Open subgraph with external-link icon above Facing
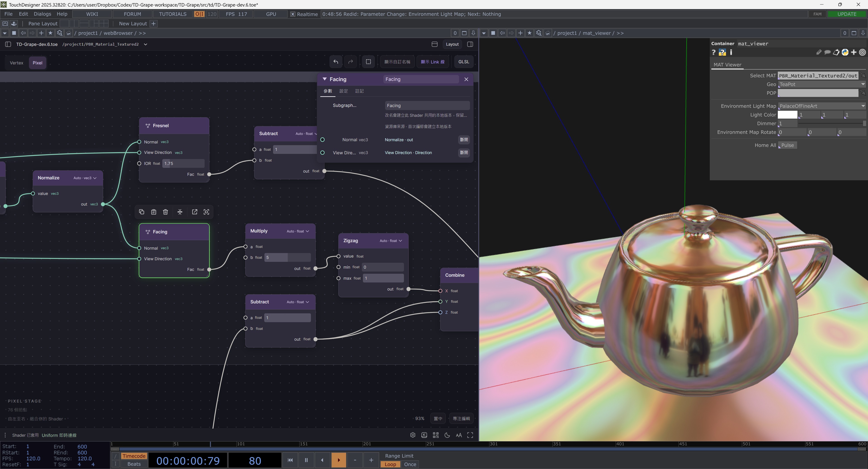868x469 pixels. 194,212
